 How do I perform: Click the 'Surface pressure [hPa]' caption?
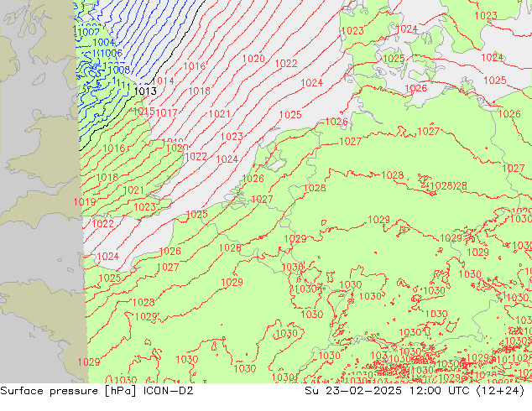click(x=69, y=391)
